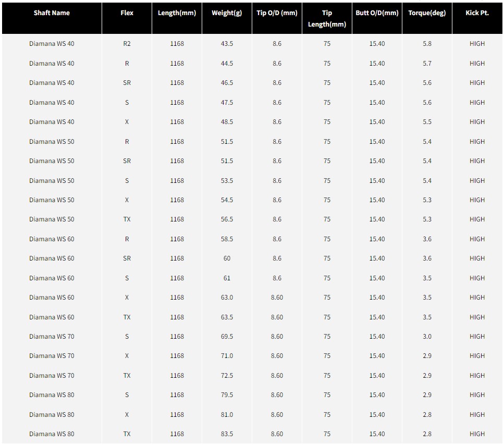Select the 63.0 weight value
The image size is (504, 445).
click(x=227, y=298)
